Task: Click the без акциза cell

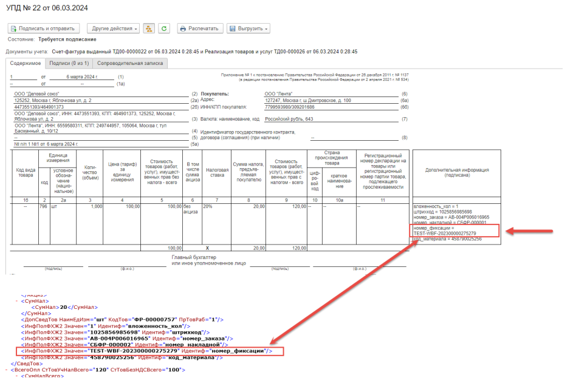Action: pos(191,209)
